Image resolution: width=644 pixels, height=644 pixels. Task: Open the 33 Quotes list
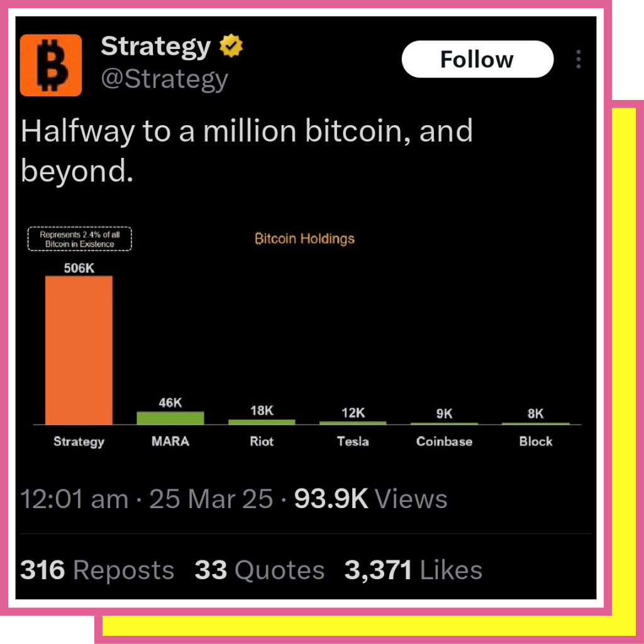pos(260,570)
